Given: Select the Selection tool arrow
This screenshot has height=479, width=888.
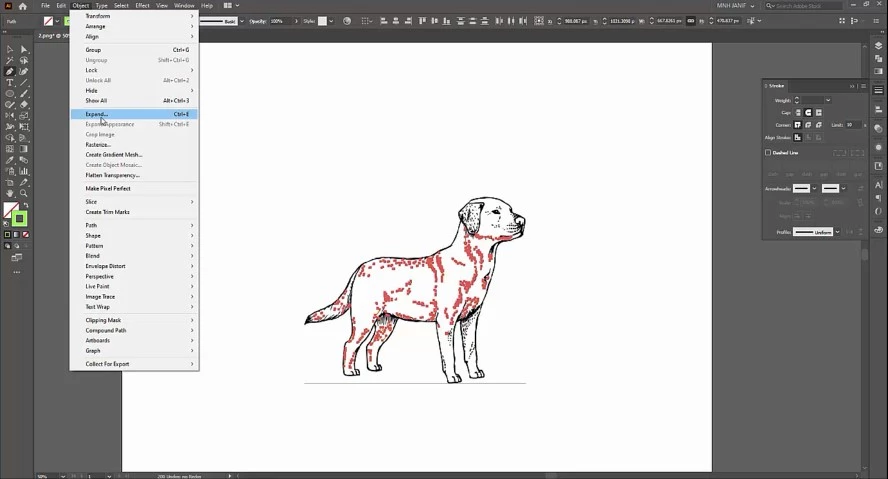Looking at the screenshot, I should click(10, 50).
